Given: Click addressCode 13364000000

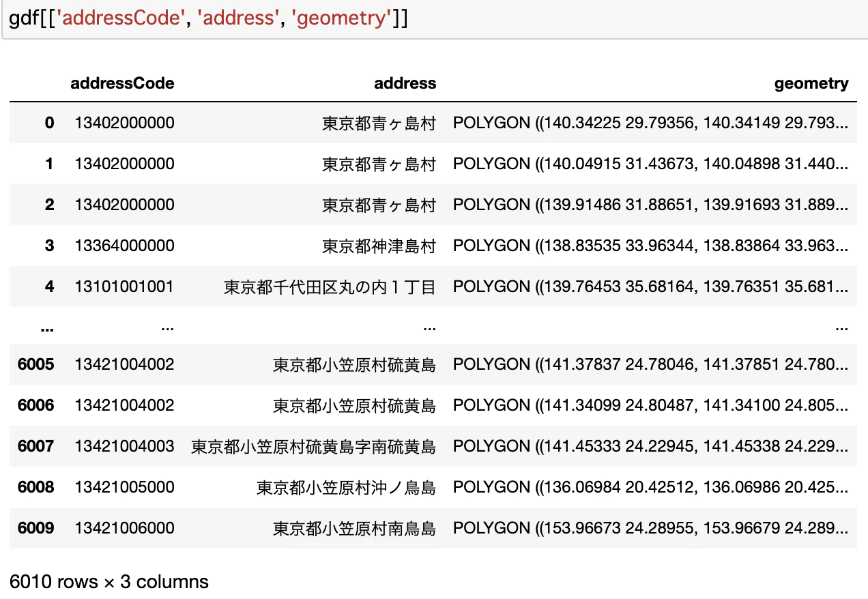Looking at the screenshot, I should pos(125,246).
